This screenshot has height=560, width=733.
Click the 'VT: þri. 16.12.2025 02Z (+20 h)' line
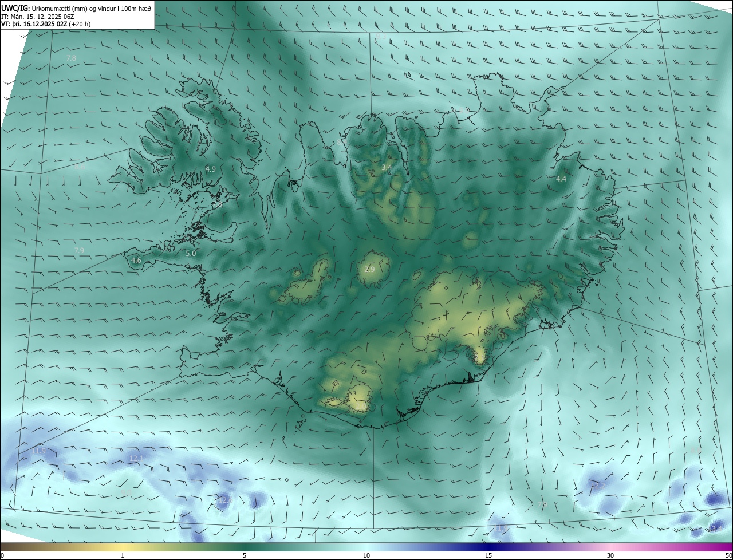click(x=45, y=24)
